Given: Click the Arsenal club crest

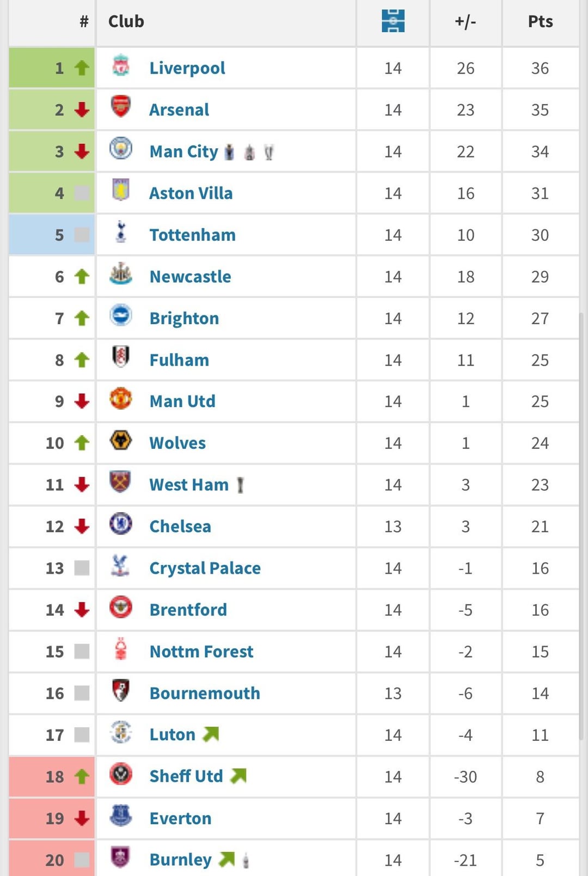Looking at the screenshot, I should [121, 107].
